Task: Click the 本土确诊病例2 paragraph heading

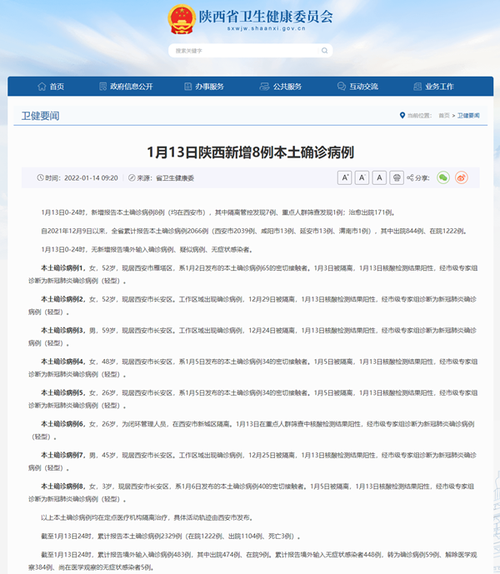Action: [x=63, y=299]
